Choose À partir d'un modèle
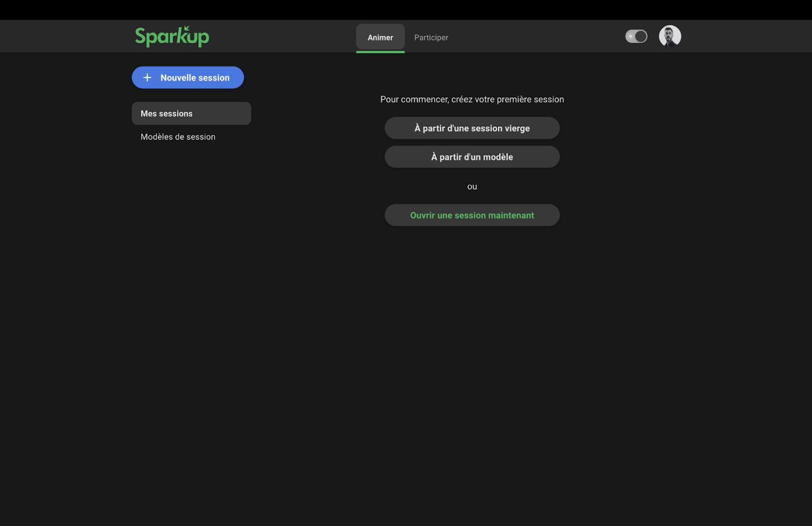 [x=472, y=157]
